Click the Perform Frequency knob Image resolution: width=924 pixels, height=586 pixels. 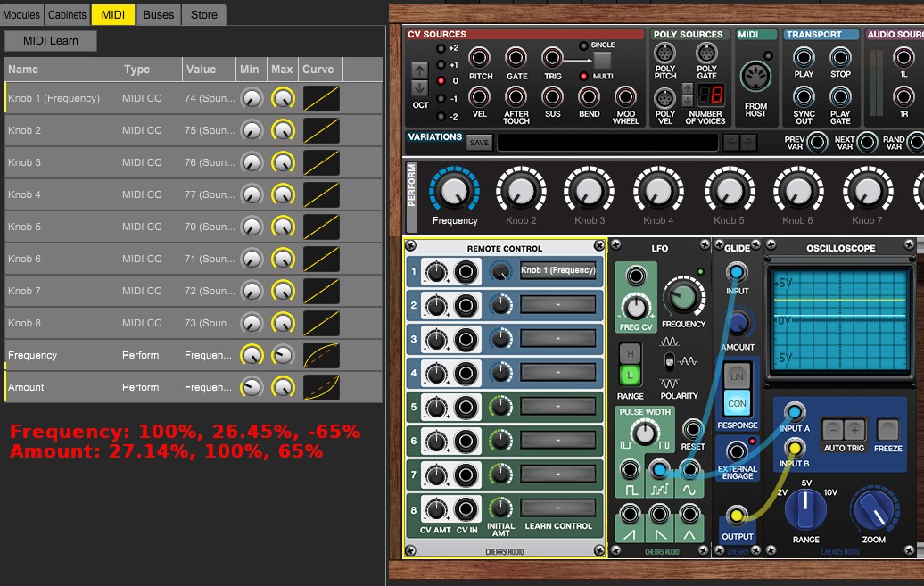point(454,190)
